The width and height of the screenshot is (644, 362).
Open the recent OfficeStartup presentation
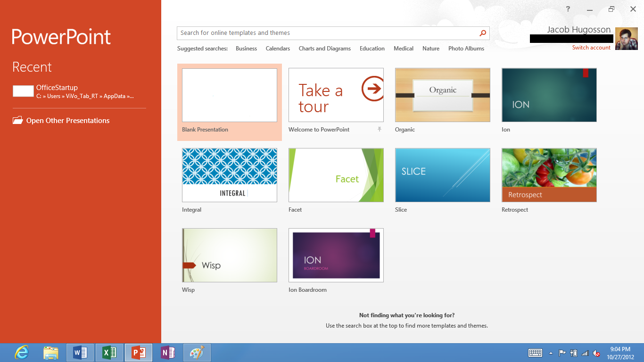(x=57, y=87)
